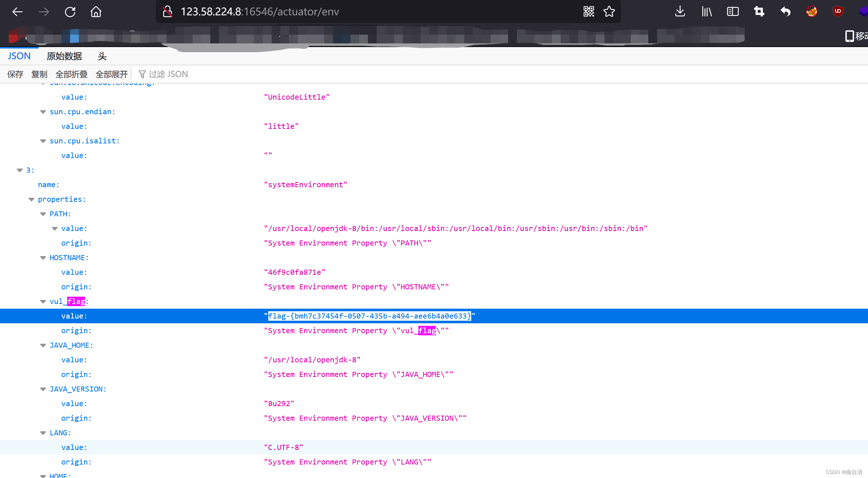Select the highlighted flag value row
This screenshot has width=868, height=478.
(434, 316)
